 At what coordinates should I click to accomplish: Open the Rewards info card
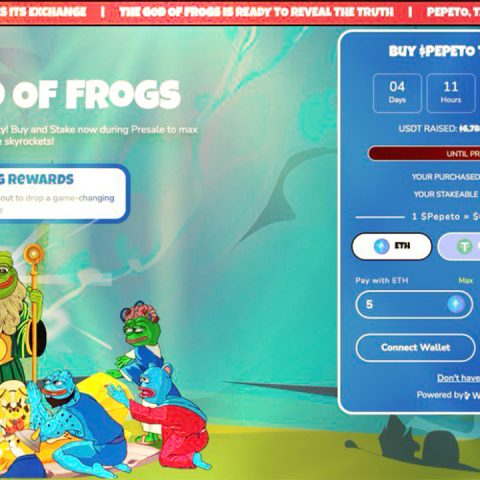point(63,193)
